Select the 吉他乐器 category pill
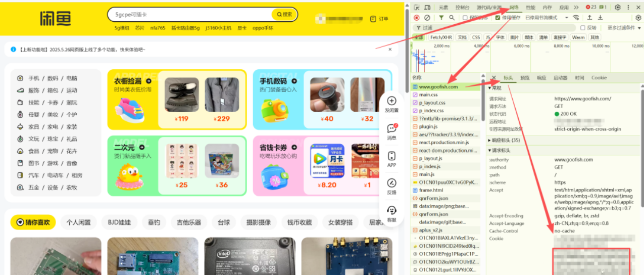 [x=188, y=222]
